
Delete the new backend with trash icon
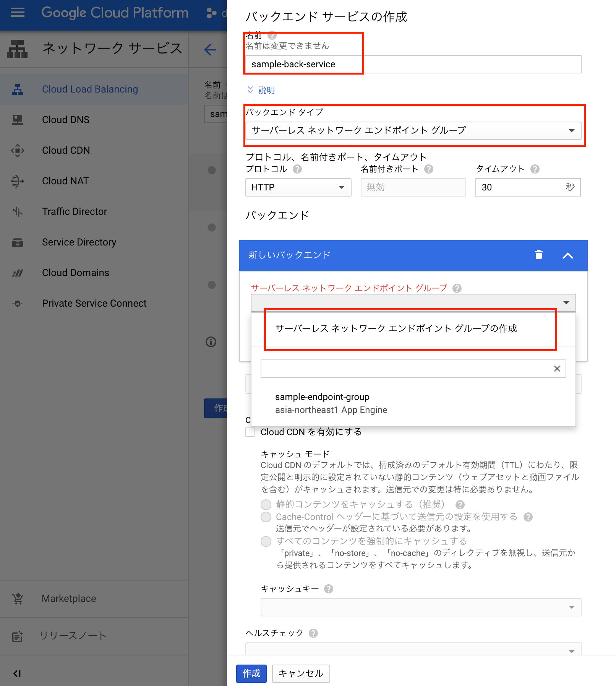(x=539, y=255)
